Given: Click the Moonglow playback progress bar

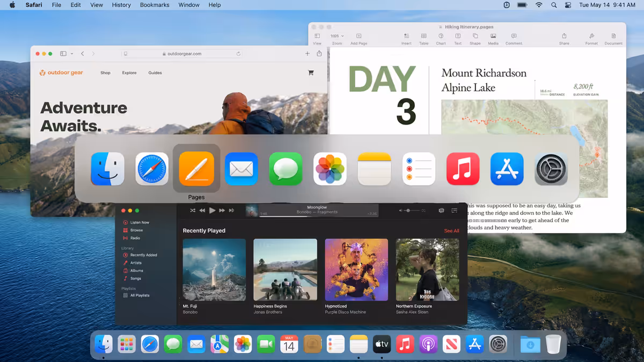Looking at the screenshot, I should pyautogui.click(x=318, y=216).
